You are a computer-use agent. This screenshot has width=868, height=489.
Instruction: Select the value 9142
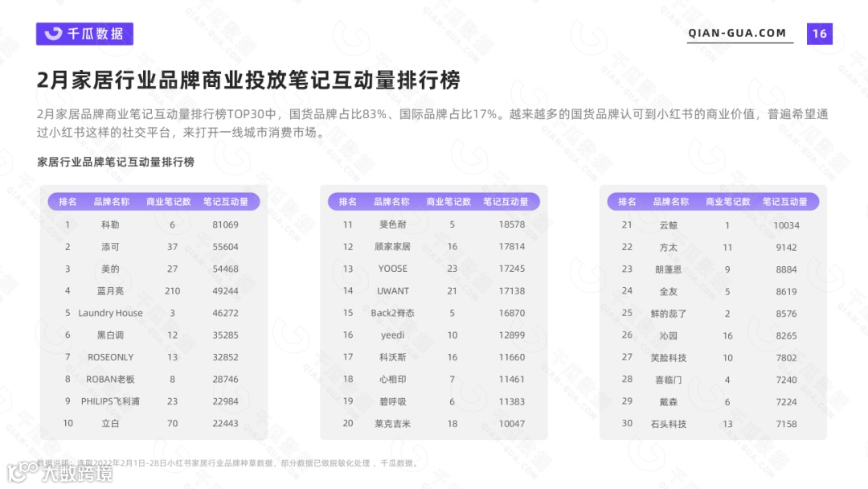[x=786, y=248]
